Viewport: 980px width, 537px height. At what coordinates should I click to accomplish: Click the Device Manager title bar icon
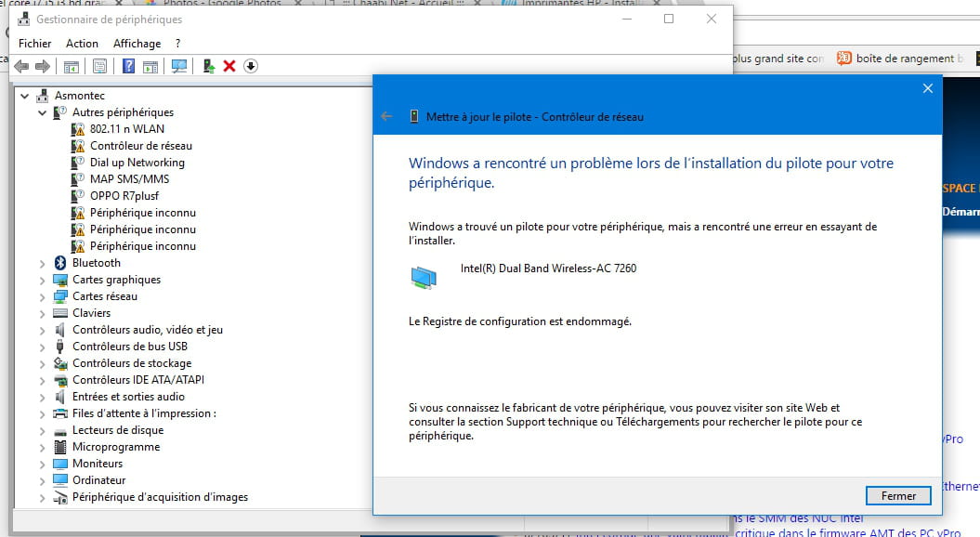pos(24,20)
